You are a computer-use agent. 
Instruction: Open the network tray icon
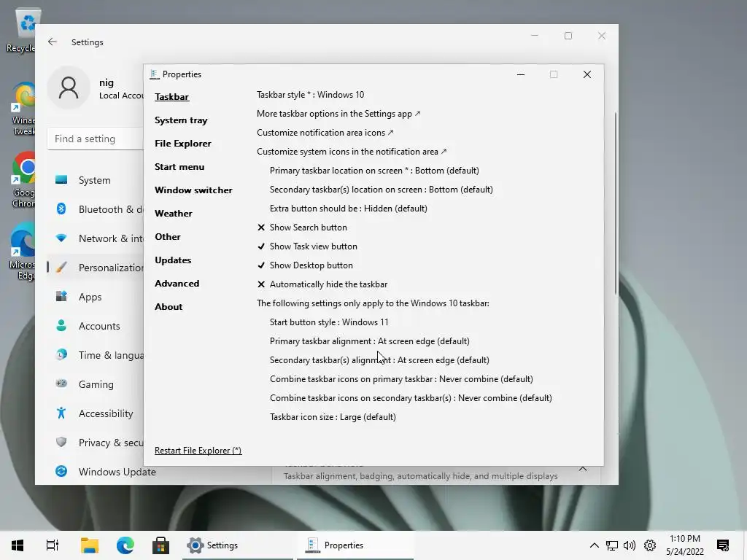tap(612, 545)
